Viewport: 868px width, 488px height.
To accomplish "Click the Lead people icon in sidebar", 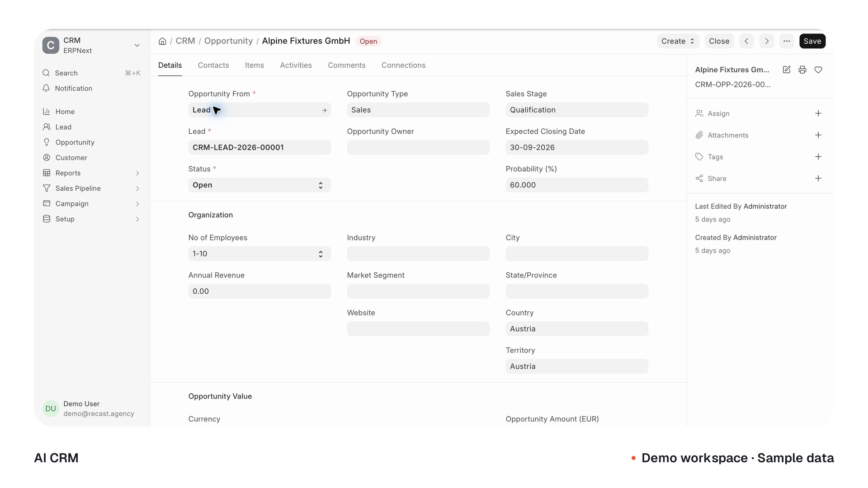I will pos(47,127).
